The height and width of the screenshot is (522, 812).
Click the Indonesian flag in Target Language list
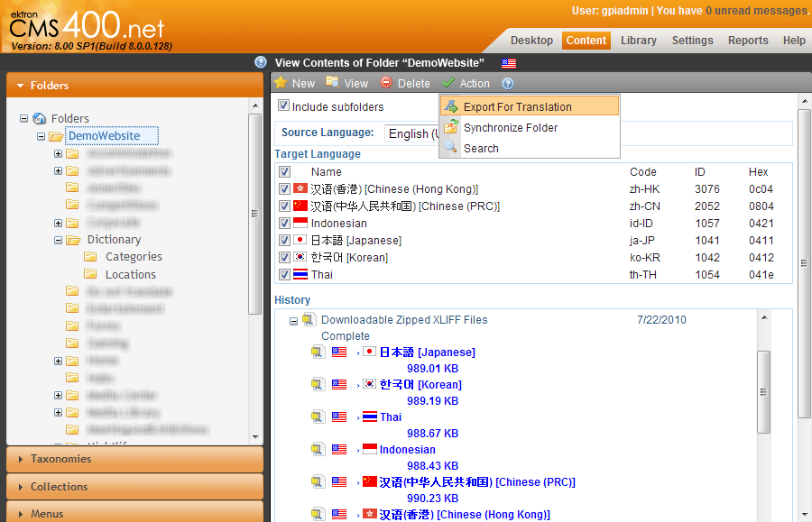(x=300, y=223)
